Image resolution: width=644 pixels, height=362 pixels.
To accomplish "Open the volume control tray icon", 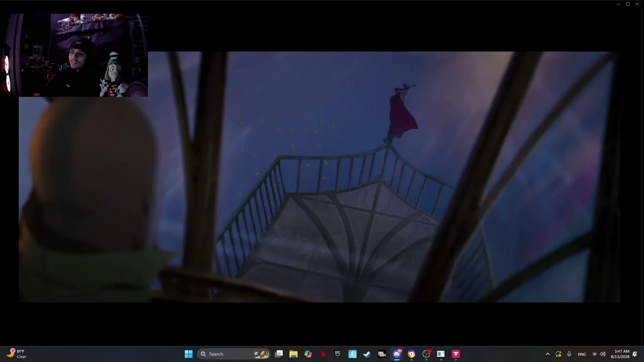I will (x=603, y=354).
